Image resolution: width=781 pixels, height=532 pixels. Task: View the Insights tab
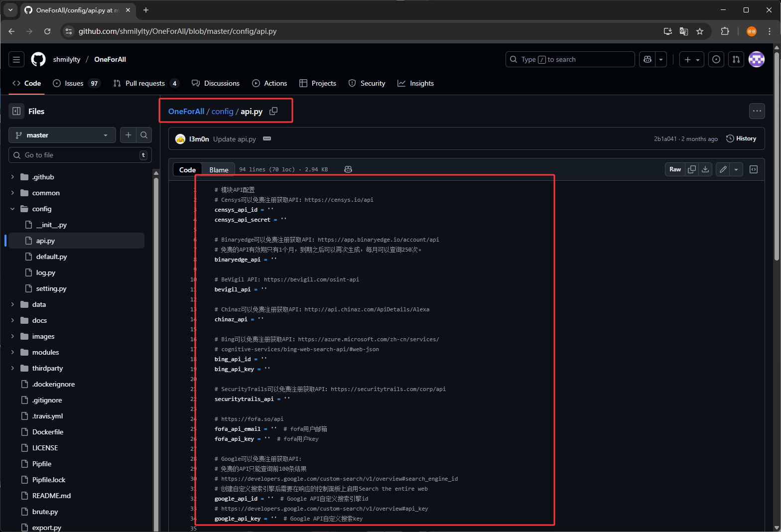(x=415, y=83)
